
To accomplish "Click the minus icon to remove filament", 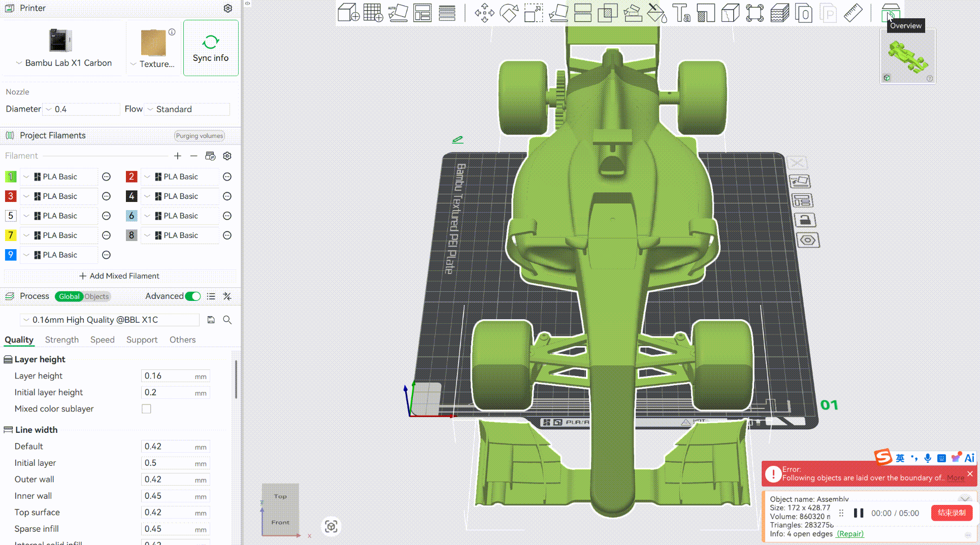I will 193,156.
